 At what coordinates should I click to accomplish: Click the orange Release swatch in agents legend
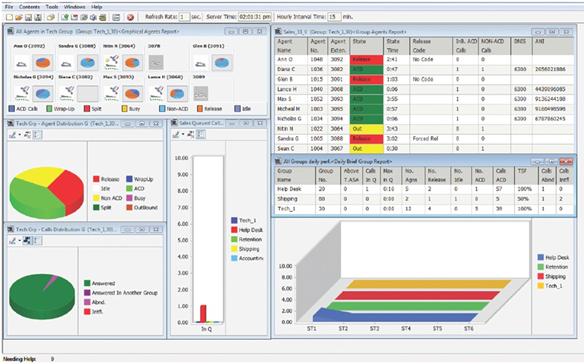pos(200,109)
